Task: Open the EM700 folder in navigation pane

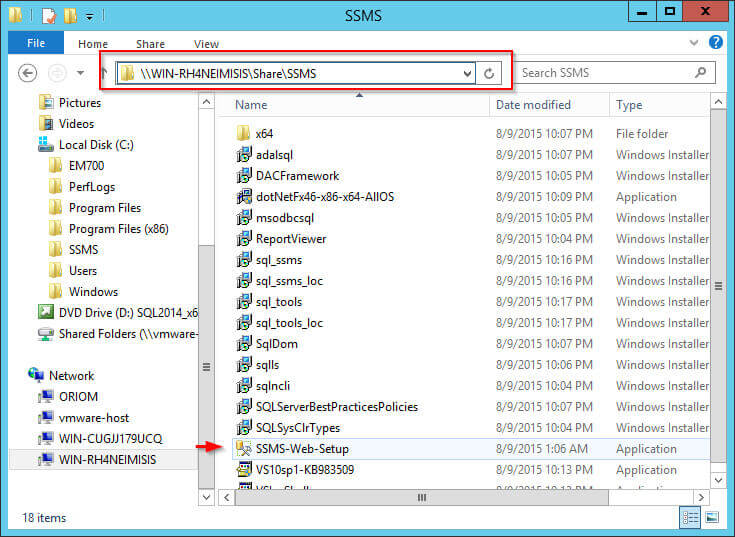Action: (x=86, y=166)
